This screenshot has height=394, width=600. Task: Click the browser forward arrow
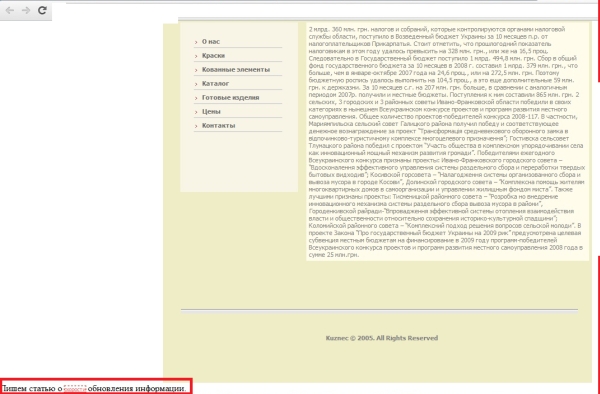[26, 10]
